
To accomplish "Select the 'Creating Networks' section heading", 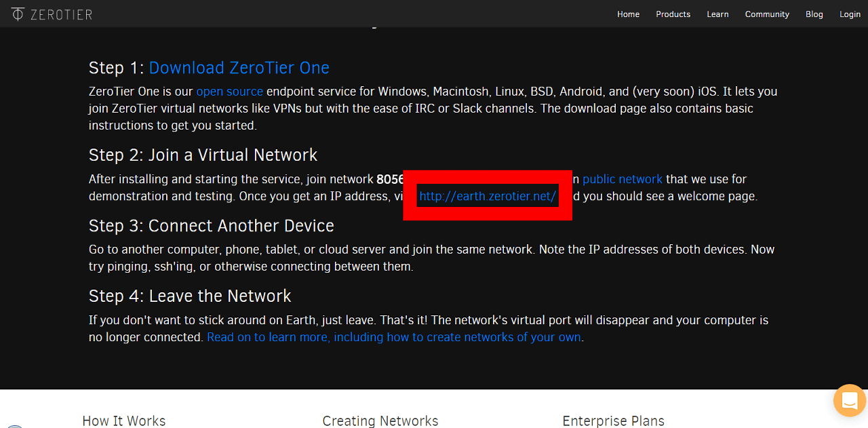I will [x=380, y=421].
